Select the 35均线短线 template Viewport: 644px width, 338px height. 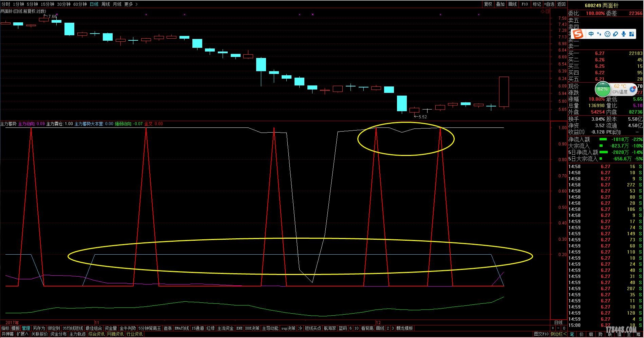(x=73, y=328)
